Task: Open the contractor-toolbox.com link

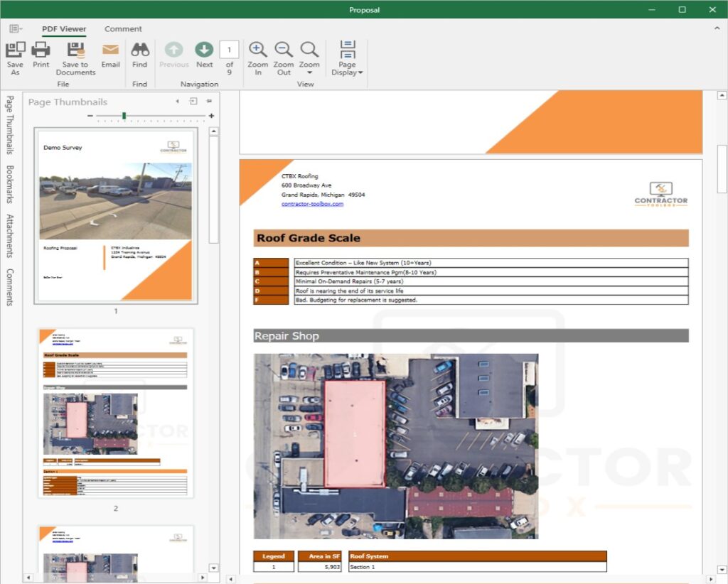Action: [x=312, y=204]
